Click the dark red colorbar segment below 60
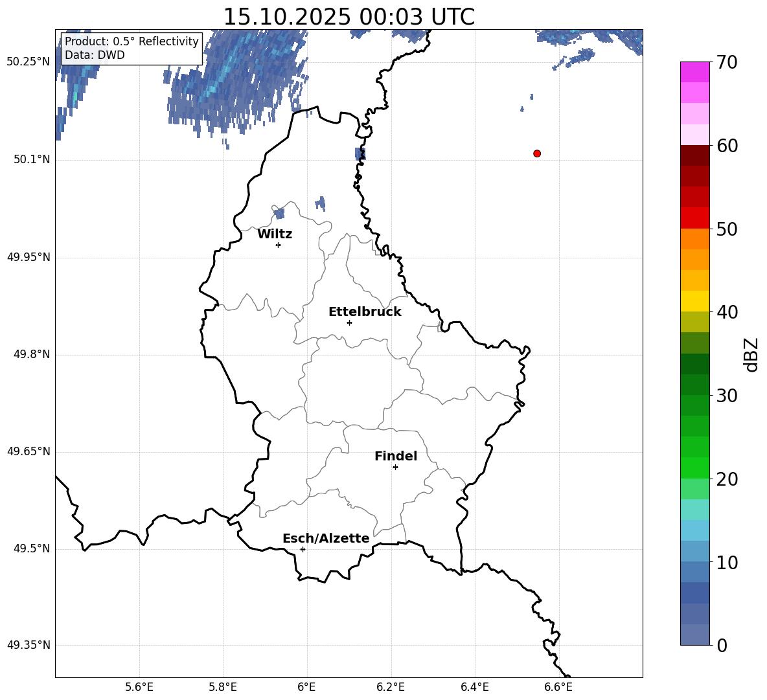The image size is (767, 700). [694, 155]
